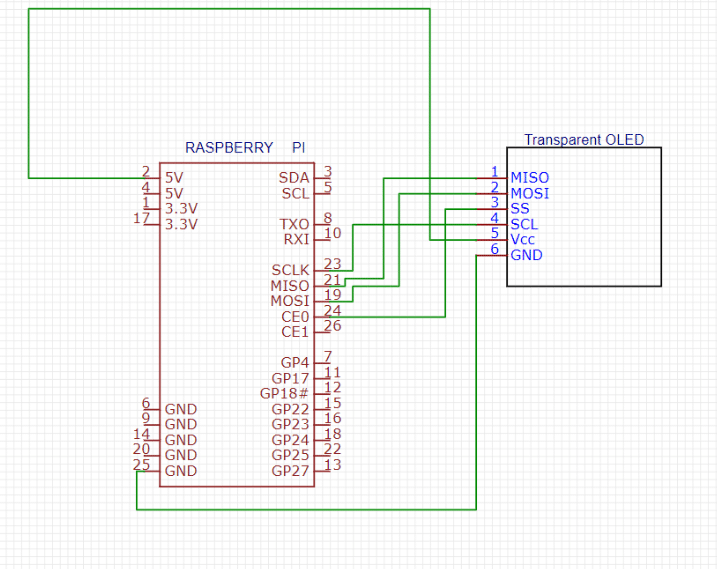717x569 pixels.
Task: Select the RASPBERRY PI component title
Action: coord(245,147)
